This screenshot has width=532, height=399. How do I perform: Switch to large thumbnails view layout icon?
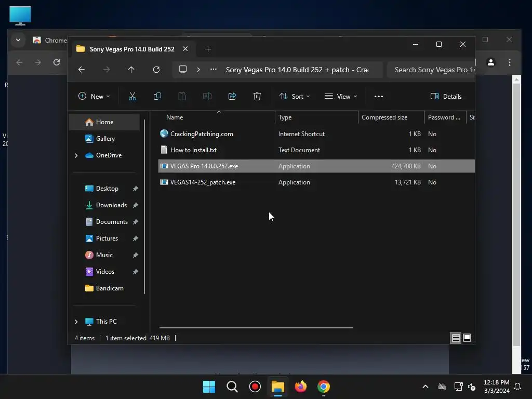tap(467, 338)
